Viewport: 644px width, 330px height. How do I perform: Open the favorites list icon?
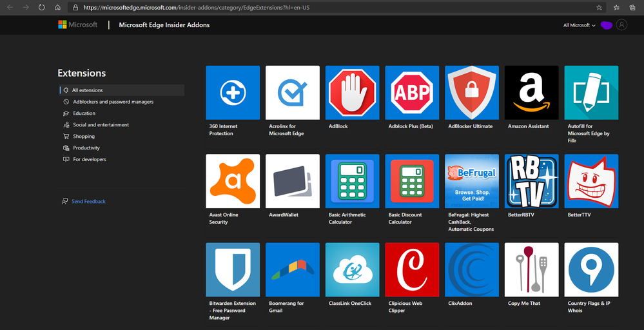(616, 7)
